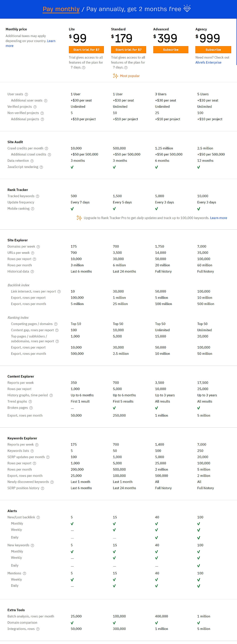Click the Batch analysis, rows per month label
The image size is (237, 644).
coord(31,616)
